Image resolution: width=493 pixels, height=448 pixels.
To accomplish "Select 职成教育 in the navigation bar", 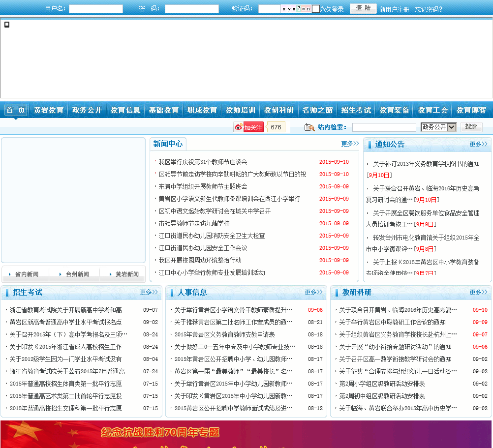I will [202, 110].
